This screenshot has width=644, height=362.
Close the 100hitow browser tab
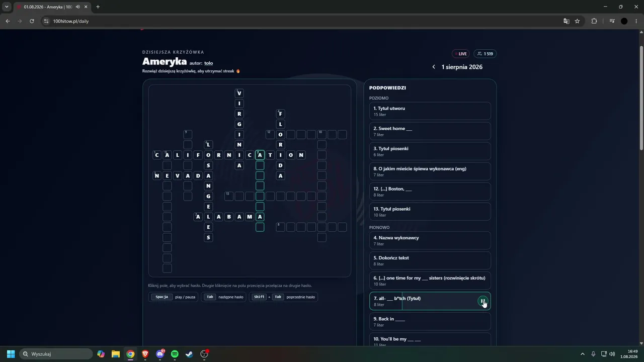(86, 7)
